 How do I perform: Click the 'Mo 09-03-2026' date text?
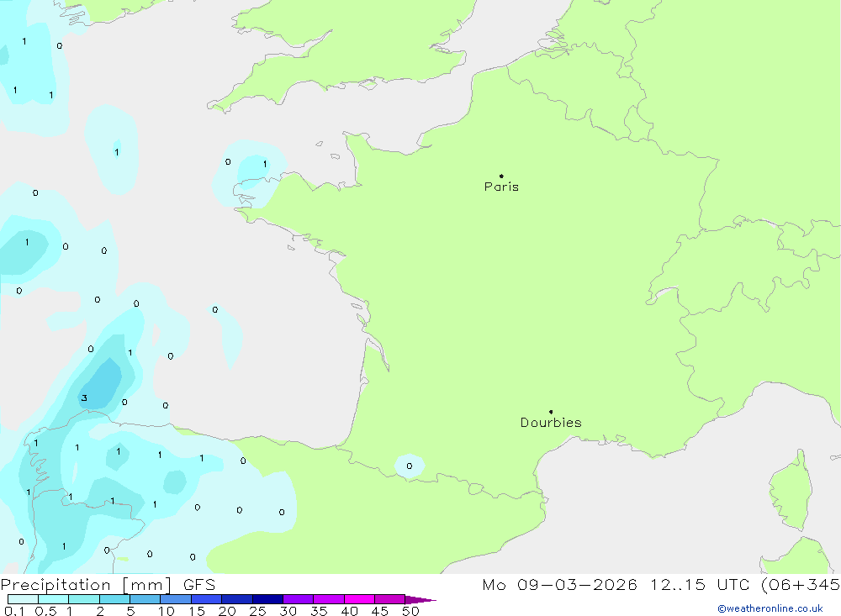pos(559,584)
